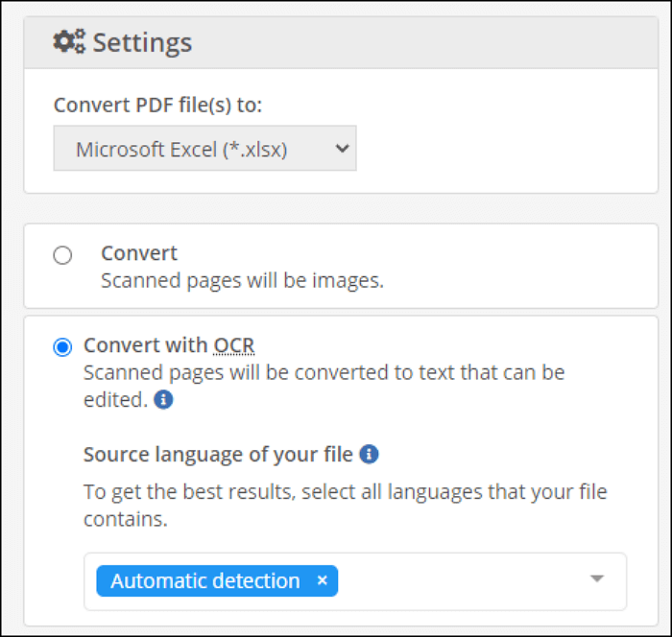Click the chevron on the output format select
This screenshot has width=672, height=637.
coord(339,149)
